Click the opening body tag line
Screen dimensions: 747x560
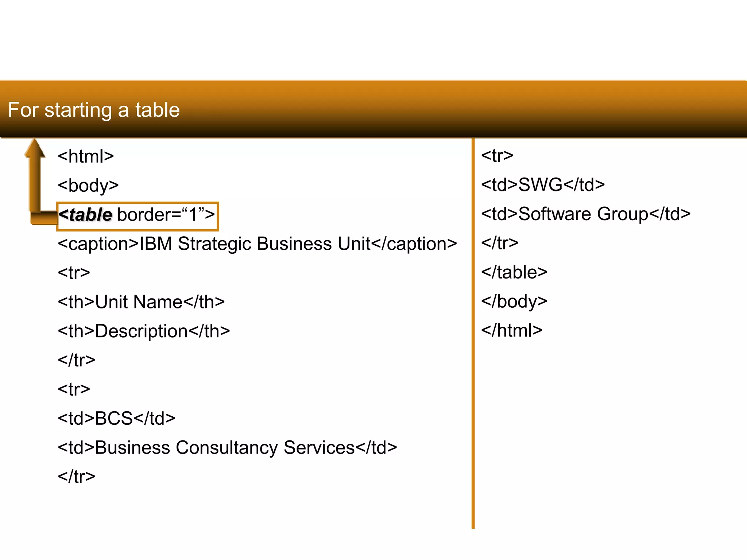click(x=88, y=186)
